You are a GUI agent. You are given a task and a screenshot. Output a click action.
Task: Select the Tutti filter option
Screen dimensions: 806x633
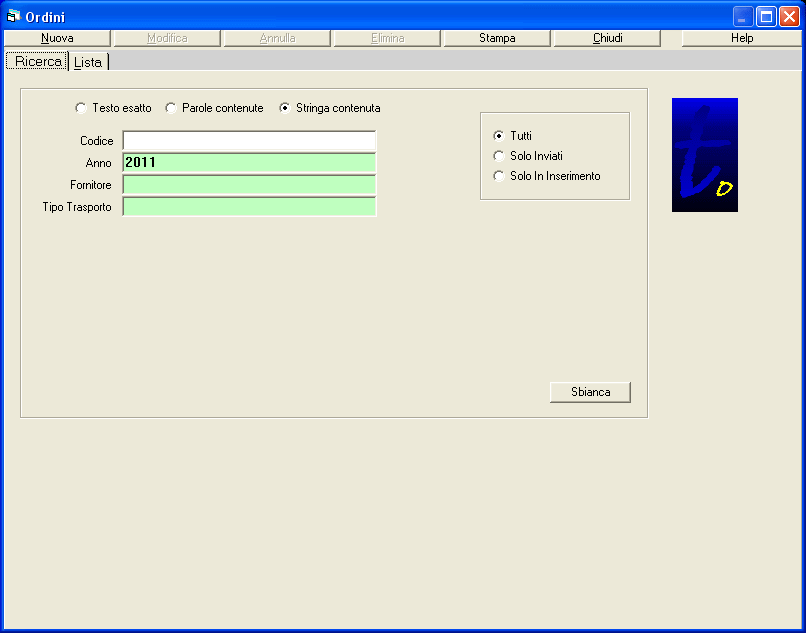pos(499,136)
